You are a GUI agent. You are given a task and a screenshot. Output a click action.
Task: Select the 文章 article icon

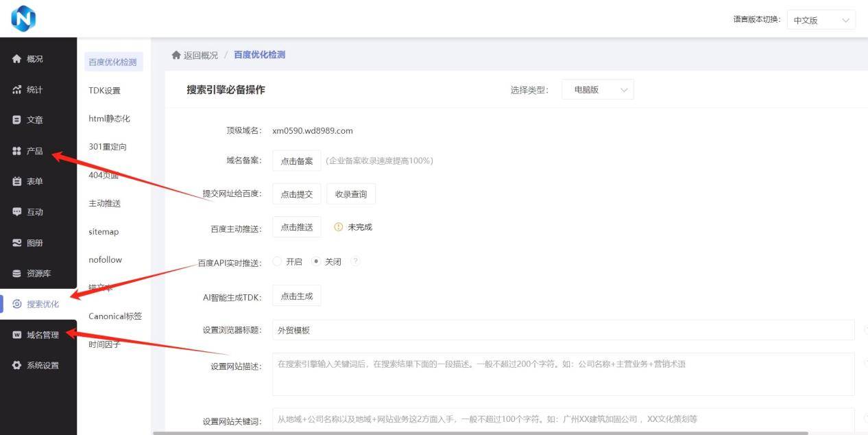(17, 120)
